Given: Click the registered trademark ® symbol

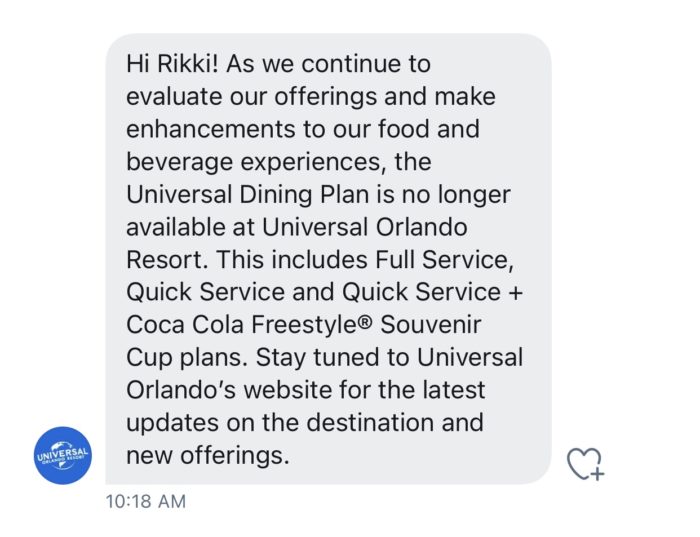Looking at the screenshot, I should coord(365,321).
